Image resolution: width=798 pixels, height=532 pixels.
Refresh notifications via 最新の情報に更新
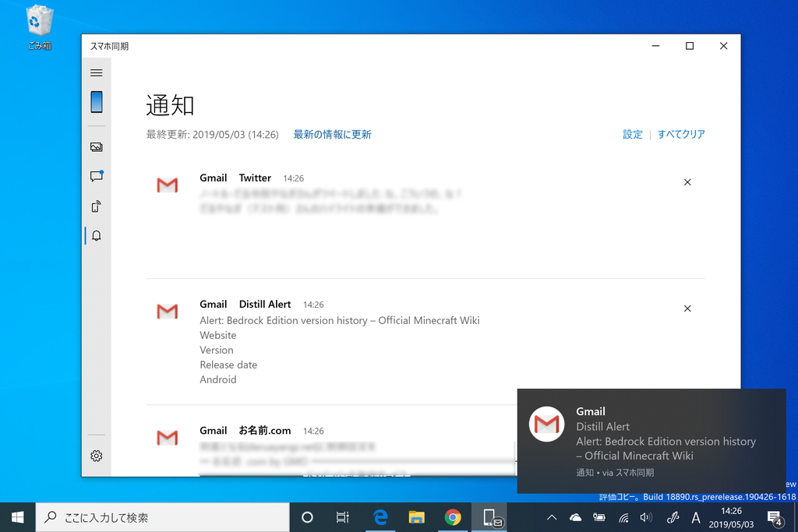pyautogui.click(x=331, y=134)
